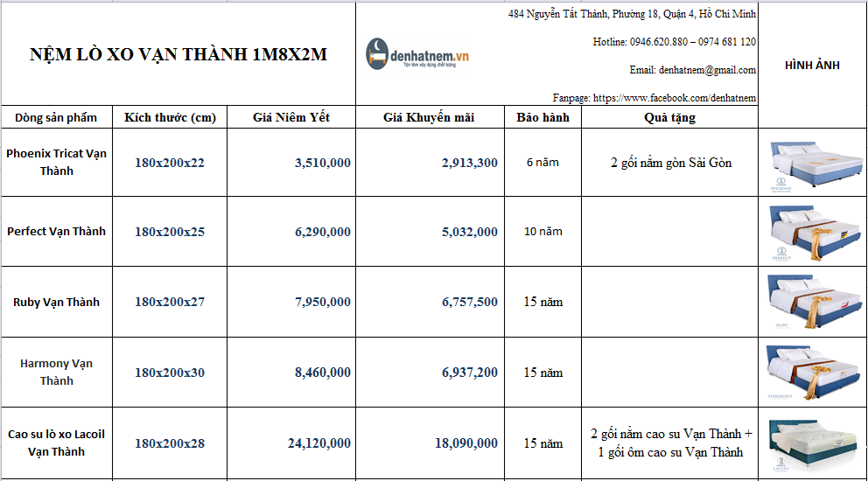Select the Harmony row warranty 15 năm
This screenshot has height=481, width=868.
[x=542, y=372]
